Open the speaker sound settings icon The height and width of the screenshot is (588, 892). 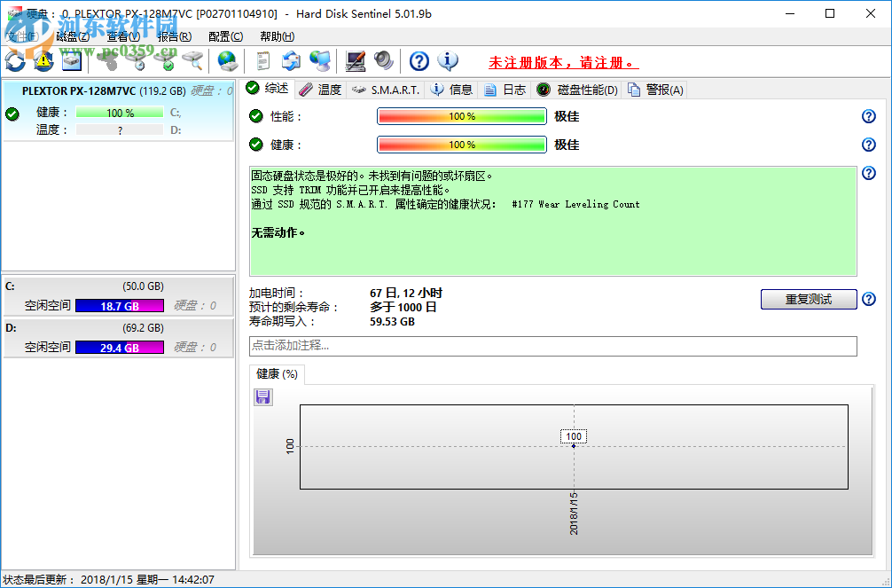383,61
